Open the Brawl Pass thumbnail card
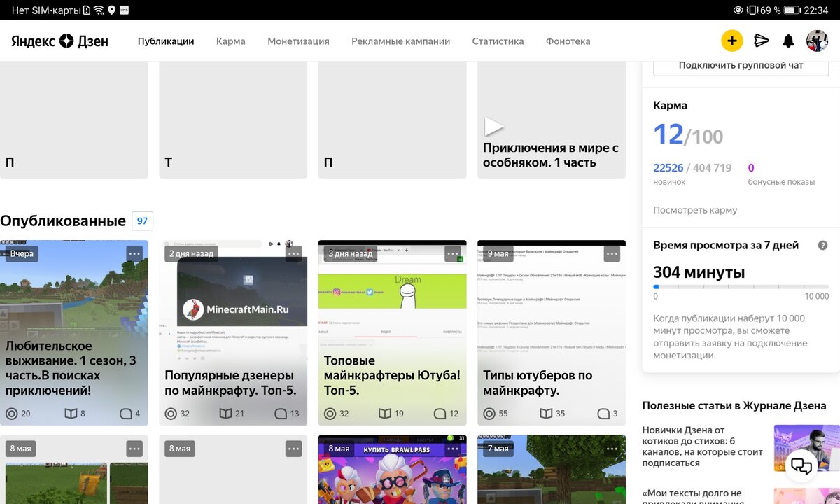 click(392, 470)
